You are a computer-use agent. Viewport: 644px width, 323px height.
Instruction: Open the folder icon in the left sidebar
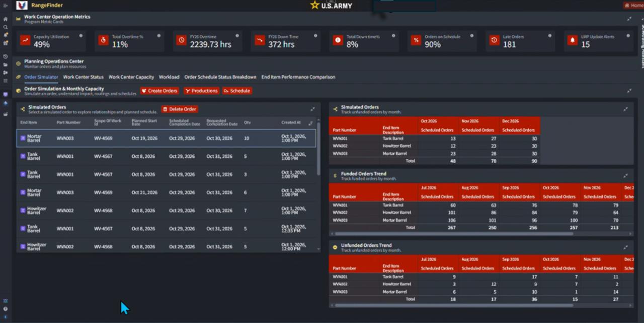(x=6, y=64)
